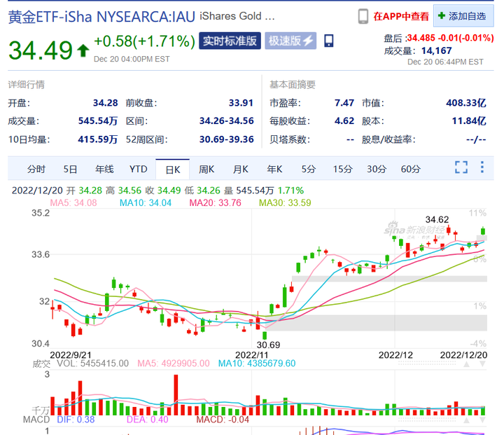
Task: Select the 60分 chart tab
Action: point(410,169)
